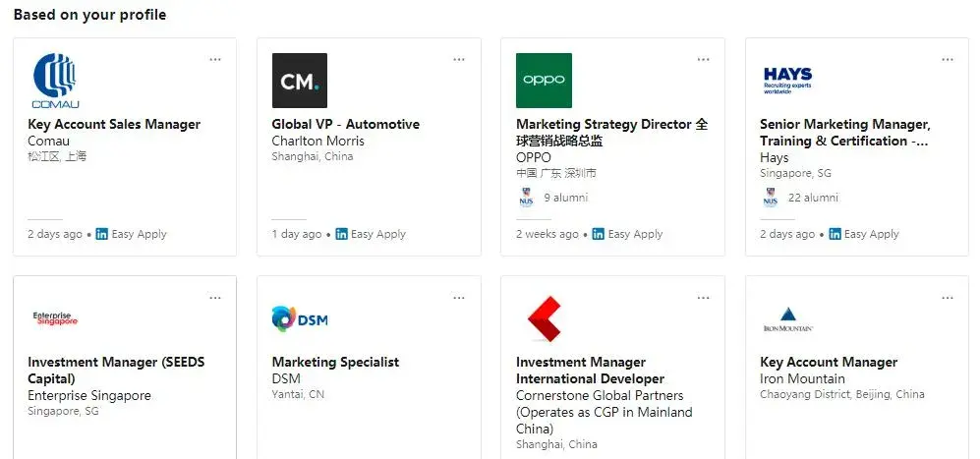This screenshot has width=980, height=459.
Task: Open the three-dot menu on OPPO card
Action: 703,59
